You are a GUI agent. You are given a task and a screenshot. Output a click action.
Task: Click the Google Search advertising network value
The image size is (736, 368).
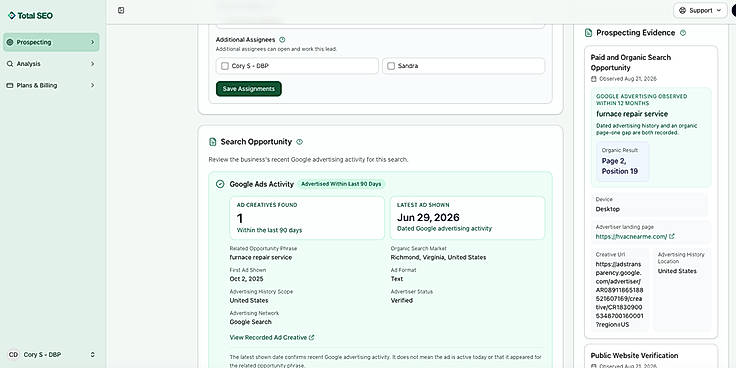(x=251, y=322)
